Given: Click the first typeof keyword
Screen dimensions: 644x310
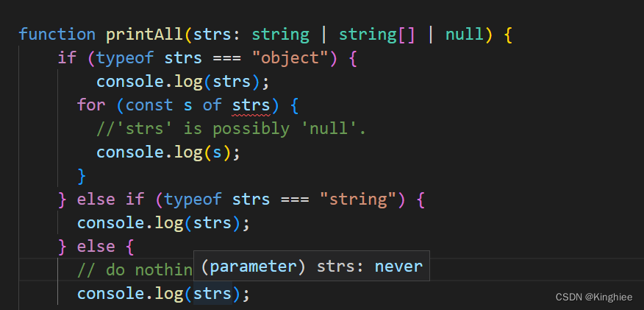Looking at the screenshot, I should 125,58.
